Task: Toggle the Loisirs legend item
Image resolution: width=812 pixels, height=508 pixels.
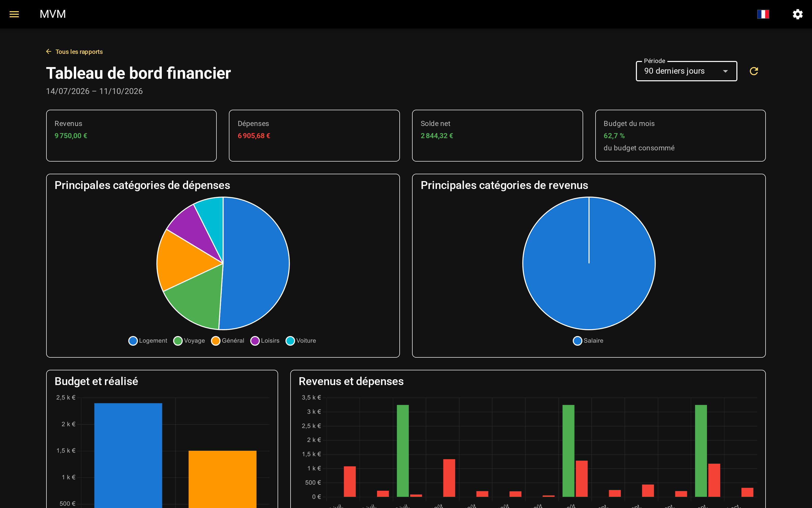Action: 265,341
